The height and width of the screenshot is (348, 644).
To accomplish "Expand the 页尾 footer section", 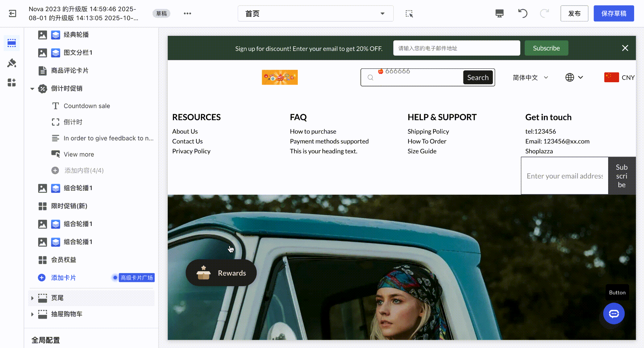I will coord(32,298).
